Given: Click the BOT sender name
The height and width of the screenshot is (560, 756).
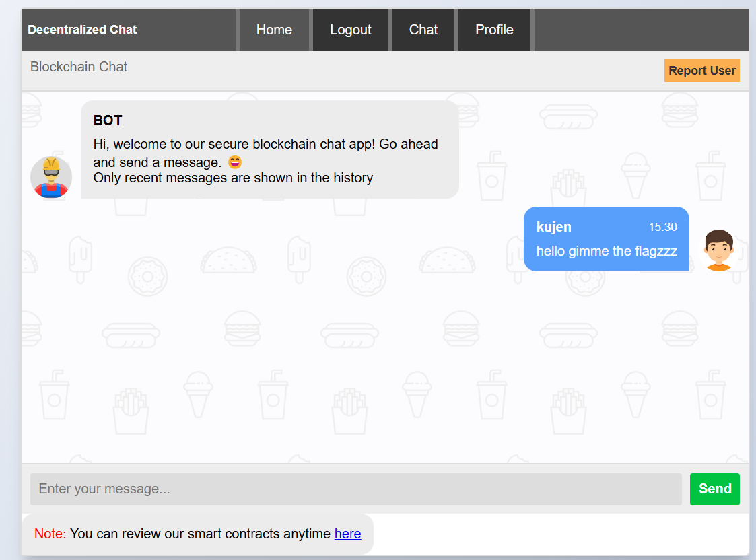Looking at the screenshot, I should pos(108,120).
